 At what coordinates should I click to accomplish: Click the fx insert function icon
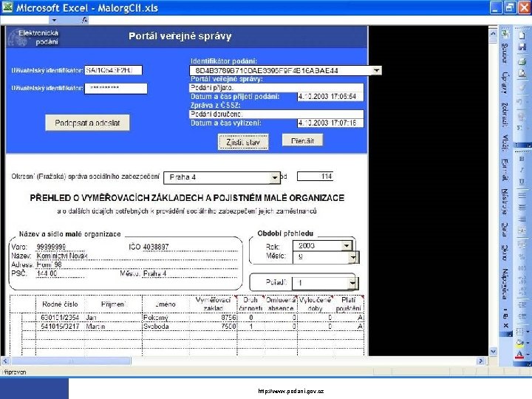pos(85,20)
